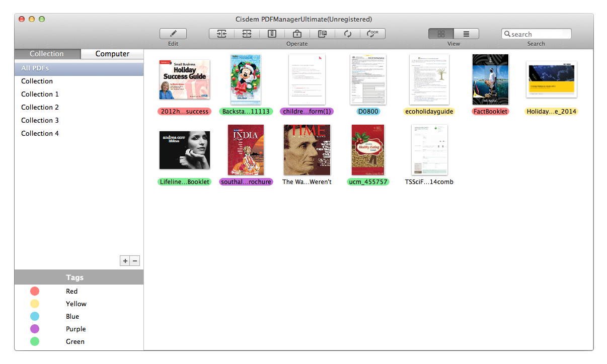Select the Merge PDFs tool
The image size is (607, 364).
pos(221,34)
